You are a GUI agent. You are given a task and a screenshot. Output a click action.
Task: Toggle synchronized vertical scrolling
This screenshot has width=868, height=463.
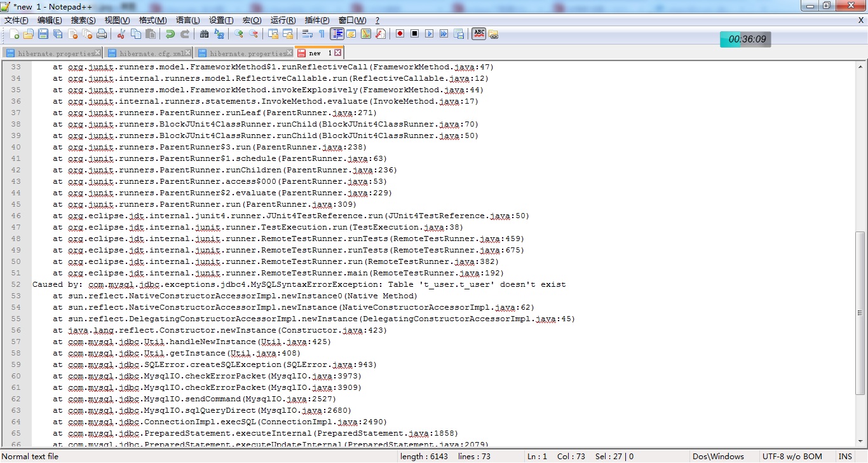point(273,34)
